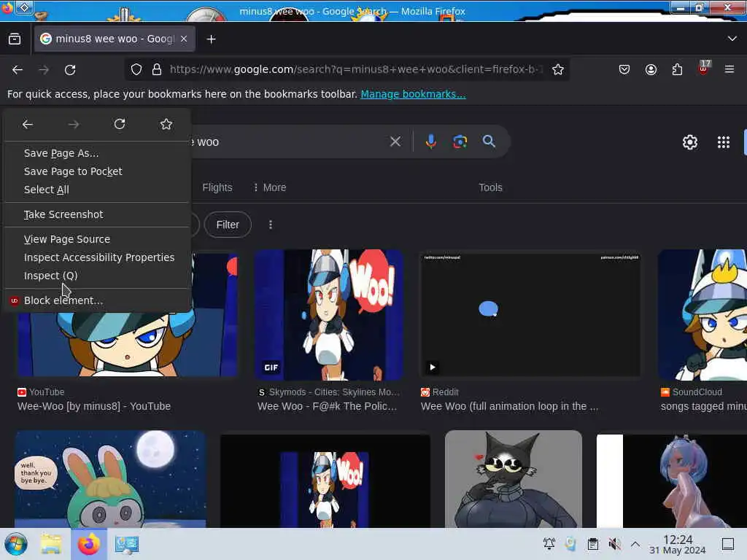Open the Windows Start button

(16, 544)
